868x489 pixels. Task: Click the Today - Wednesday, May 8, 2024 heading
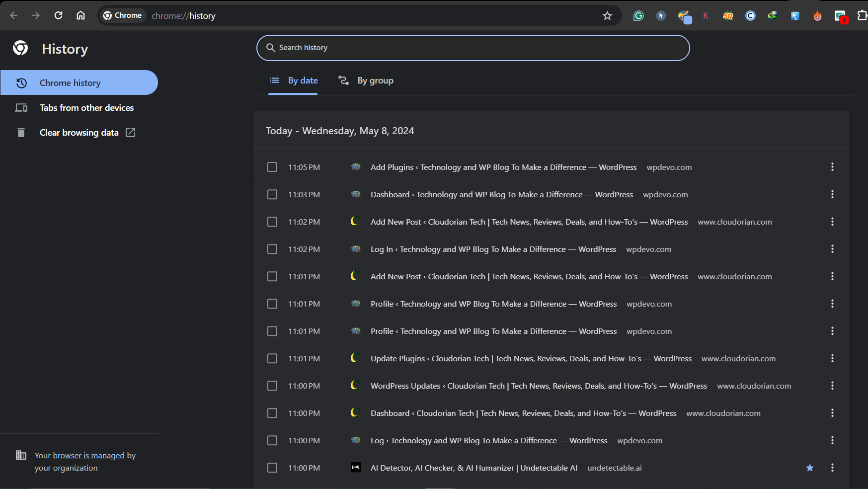tap(340, 131)
